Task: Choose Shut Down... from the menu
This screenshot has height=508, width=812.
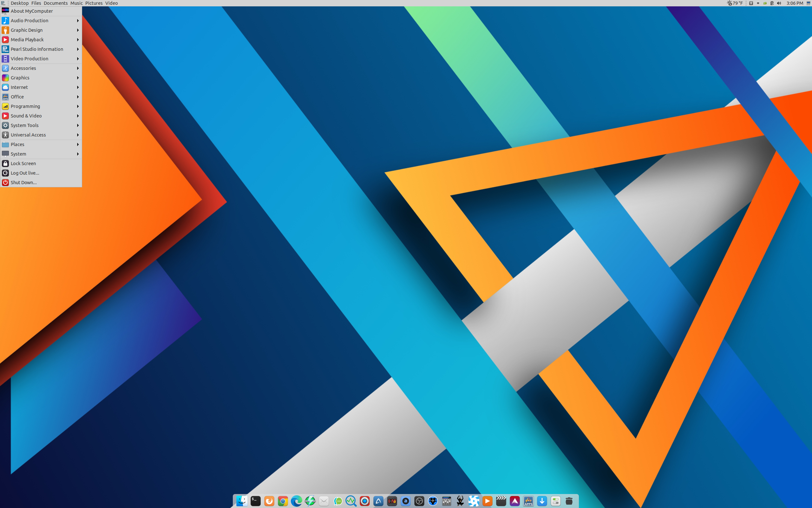Action: [41, 183]
